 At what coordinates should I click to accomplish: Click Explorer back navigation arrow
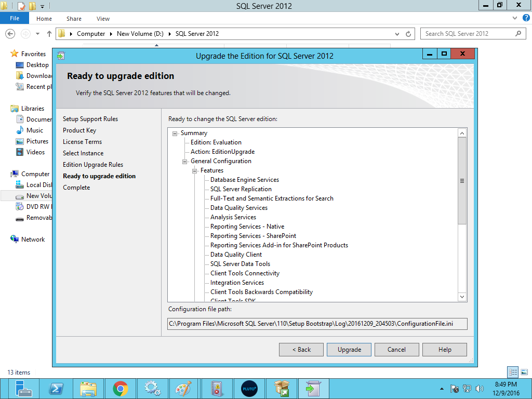tap(10, 34)
